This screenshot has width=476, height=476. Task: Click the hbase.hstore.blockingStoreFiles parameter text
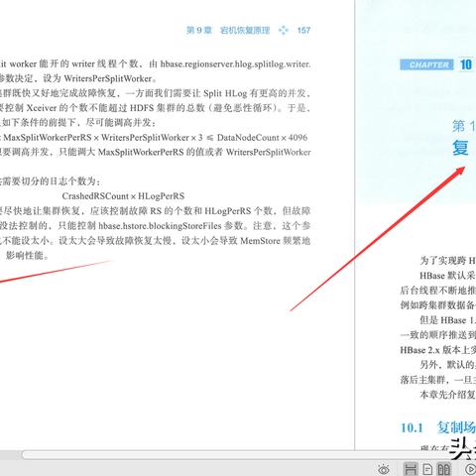coord(160,226)
